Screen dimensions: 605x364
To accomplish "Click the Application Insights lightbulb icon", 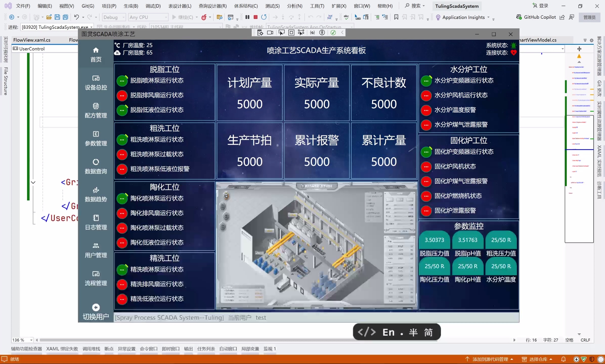I will click(x=438, y=17).
